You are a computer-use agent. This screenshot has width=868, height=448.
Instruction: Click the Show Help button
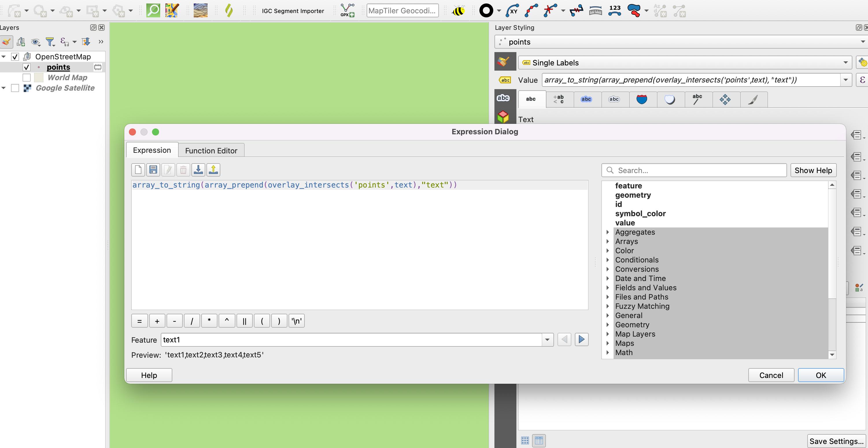tap(813, 170)
